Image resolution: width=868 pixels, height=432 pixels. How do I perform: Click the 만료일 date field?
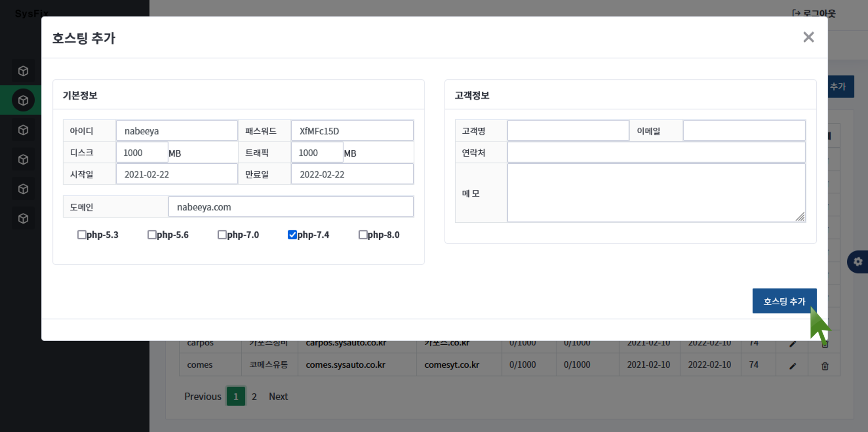[x=352, y=174]
